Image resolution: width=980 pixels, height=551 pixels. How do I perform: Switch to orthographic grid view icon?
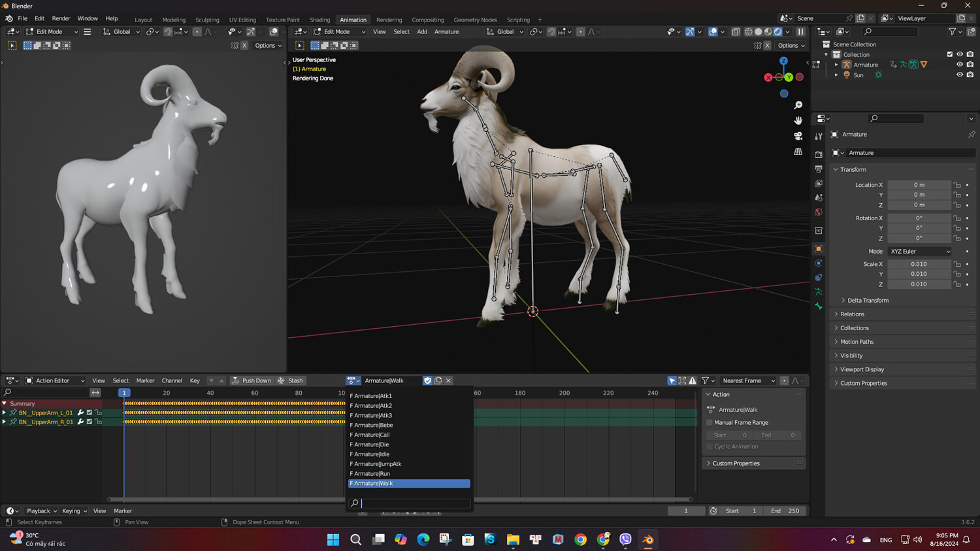pyautogui.click(x=798, y=152)
